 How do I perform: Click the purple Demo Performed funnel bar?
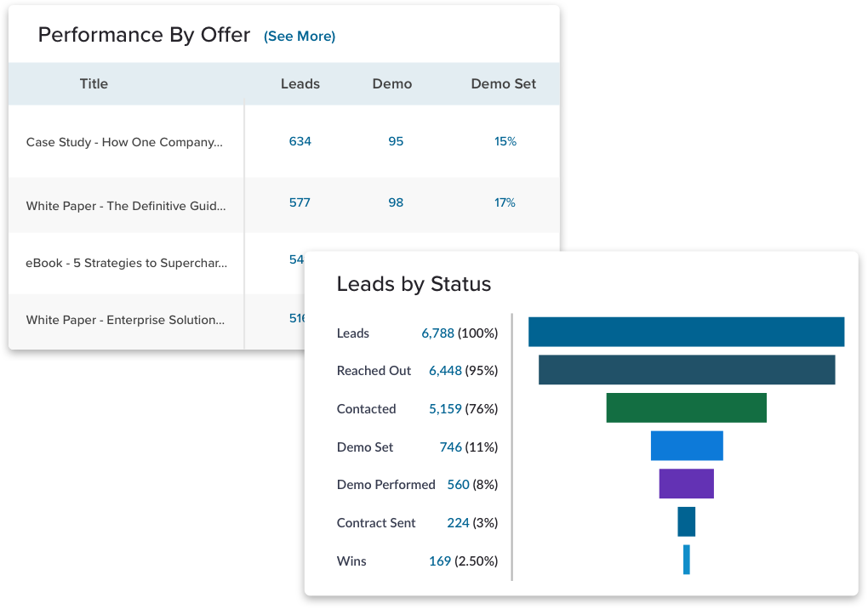(x=686, y=483)
